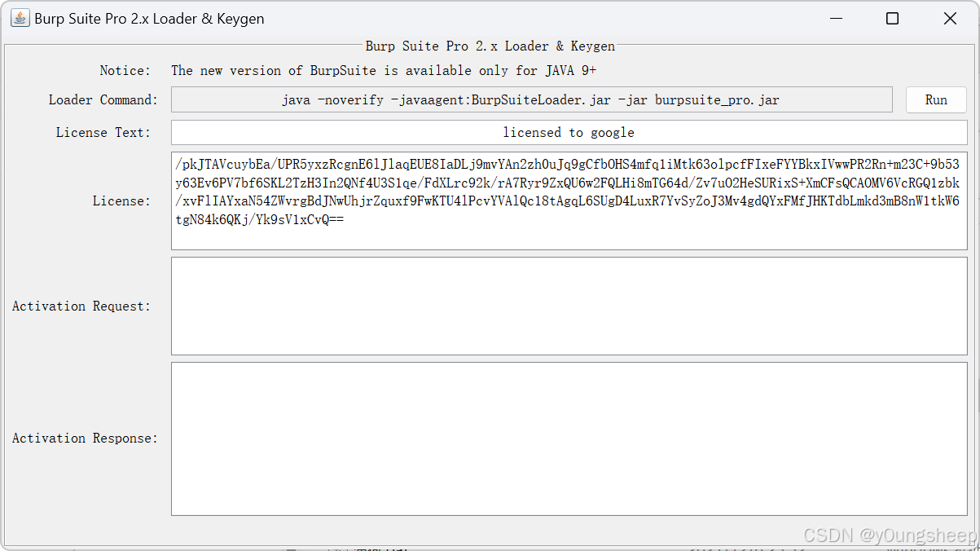Click the 'Activation Response:' label
The height and width of the screenshot is (551, 980).
click(85, 439)
